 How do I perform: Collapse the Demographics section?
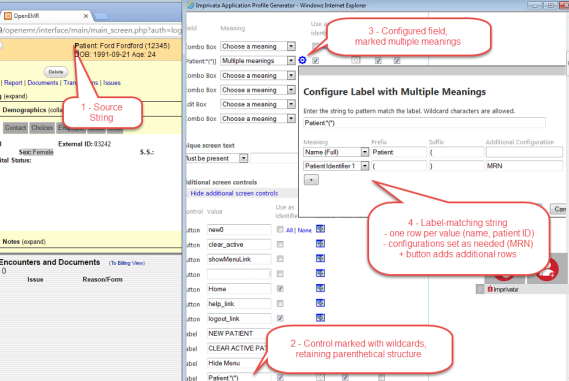point(54,110)
